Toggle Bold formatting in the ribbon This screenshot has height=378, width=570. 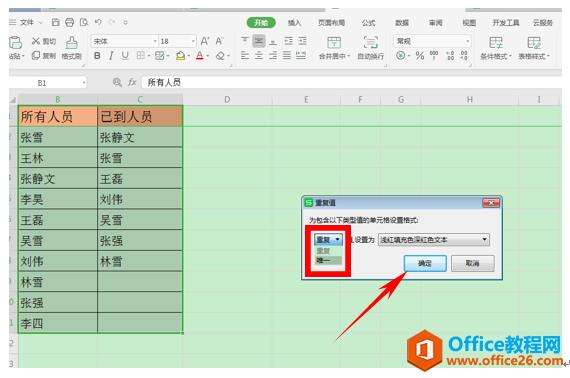click(97, 56)
